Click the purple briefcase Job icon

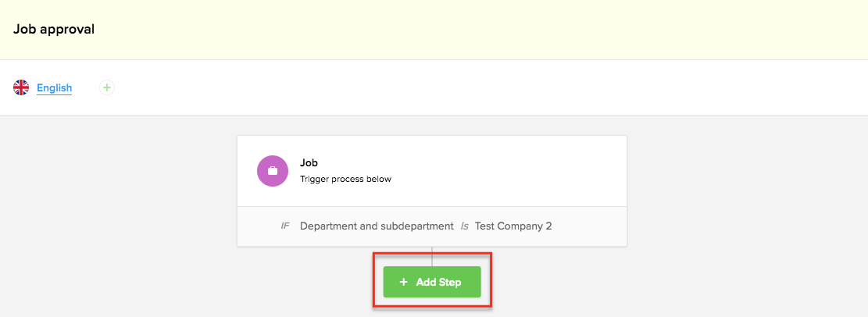[273, 171]
